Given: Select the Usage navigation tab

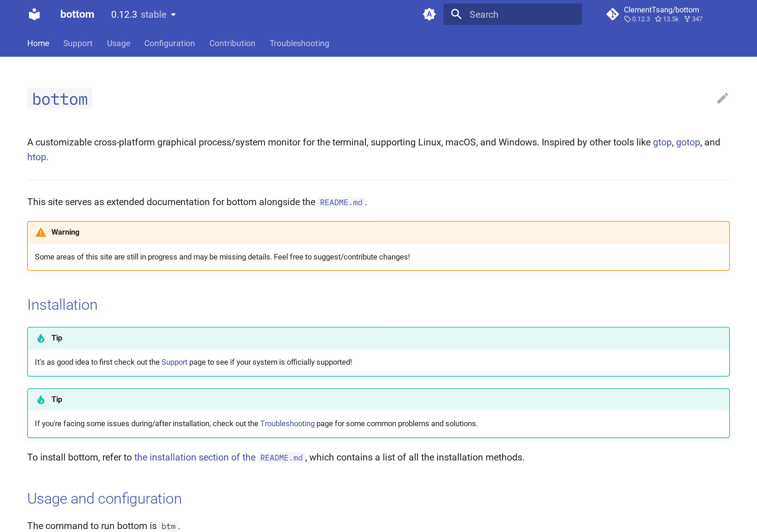Looking at the screenshot, I should [119, 43].
